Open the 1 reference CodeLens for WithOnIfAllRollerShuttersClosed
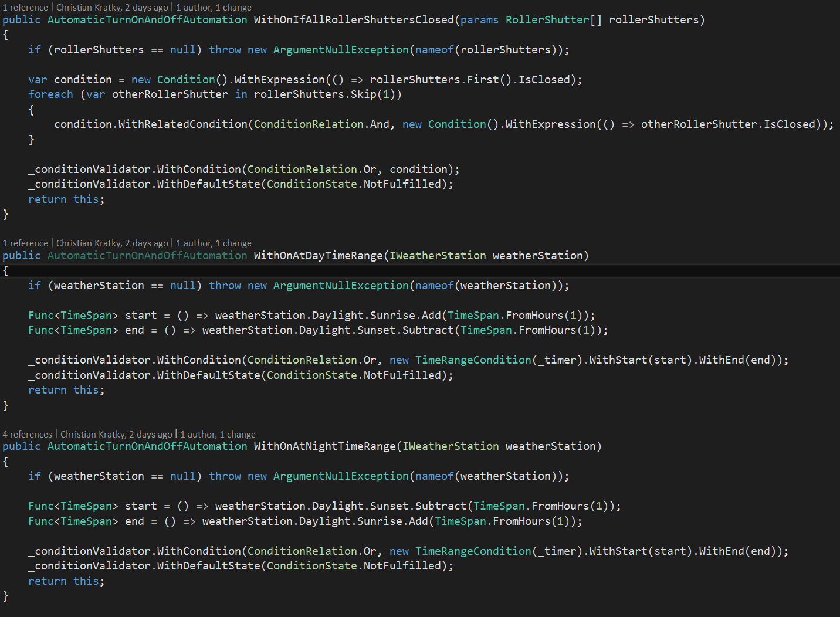This screenshot has width=840, height=617. tap(25, 6)
